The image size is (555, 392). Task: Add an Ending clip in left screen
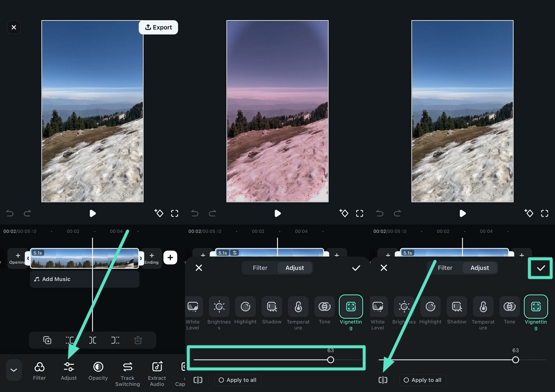click(152, 258)
